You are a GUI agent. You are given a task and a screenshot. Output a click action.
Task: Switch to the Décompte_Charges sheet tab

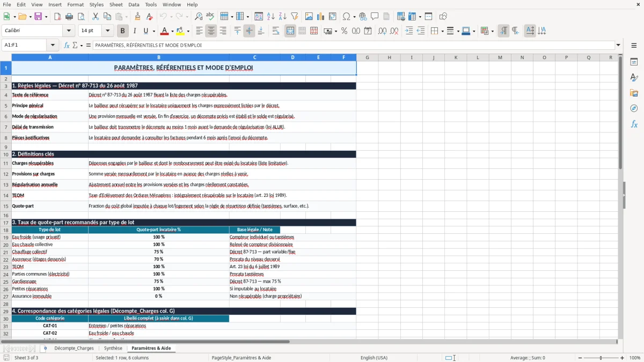click(74, 349)
